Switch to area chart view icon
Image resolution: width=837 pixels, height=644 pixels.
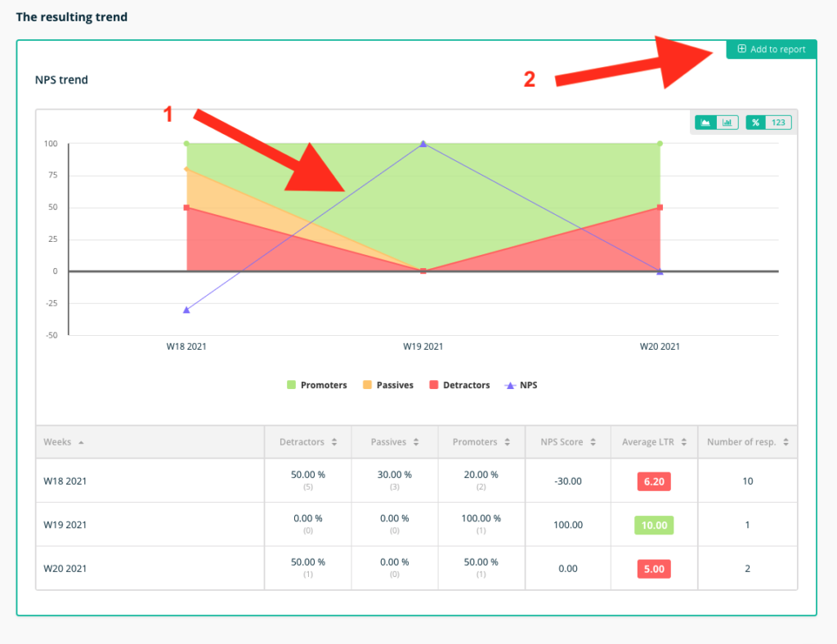pyautogui.click(x=705, y=123)
